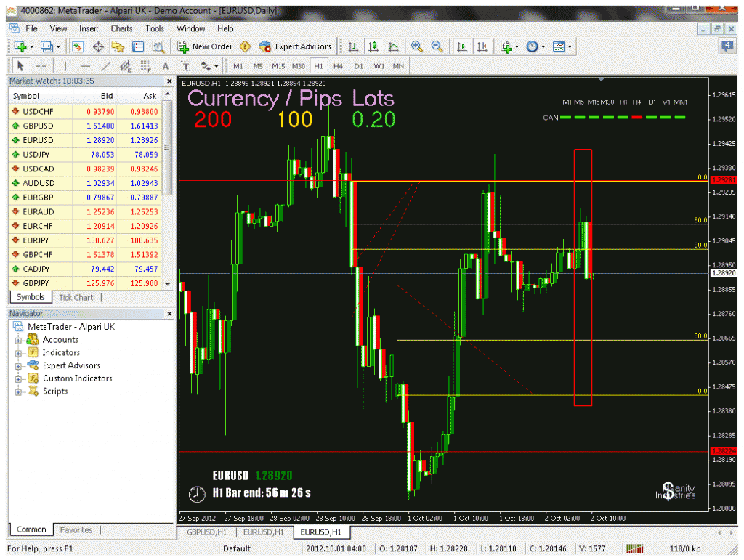Screen dimensions: 744x560
Task: Open the Tools menu
Action: tap(155, 28)
